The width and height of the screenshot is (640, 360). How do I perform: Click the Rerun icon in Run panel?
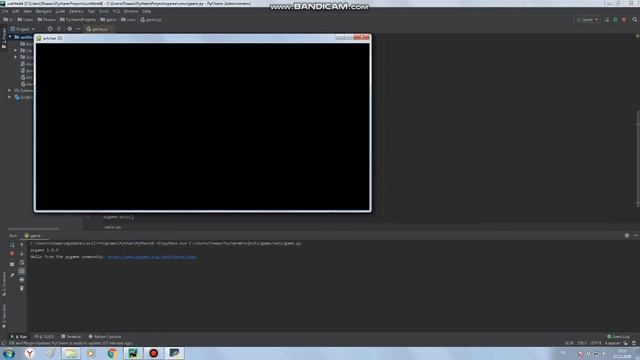(x=12, y=245)
